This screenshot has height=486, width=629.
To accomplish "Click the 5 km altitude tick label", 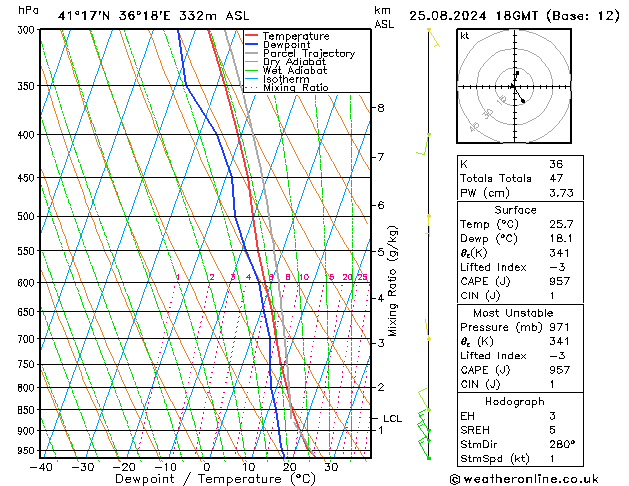I will (x=381, y=252).
